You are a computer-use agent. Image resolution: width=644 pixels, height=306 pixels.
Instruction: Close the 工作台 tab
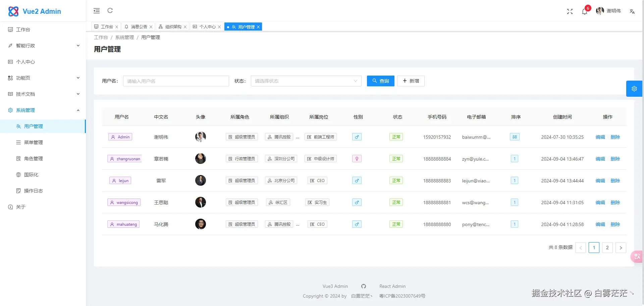click(x=117, y=27)
